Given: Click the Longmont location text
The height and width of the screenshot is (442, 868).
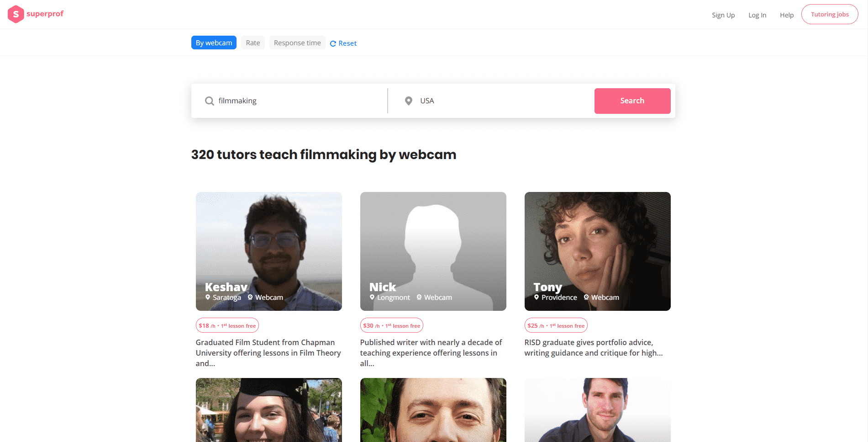Looking at the screenshot, I should pyautogui.click(x=394, y=298).
